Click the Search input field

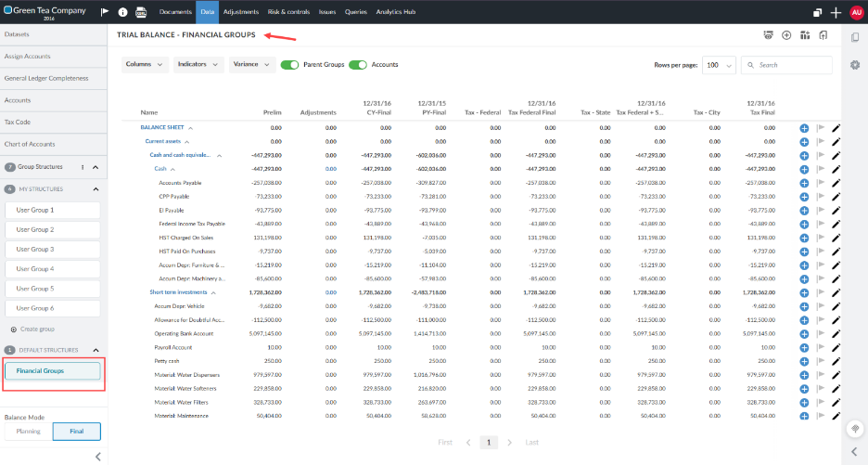point(786,65)
